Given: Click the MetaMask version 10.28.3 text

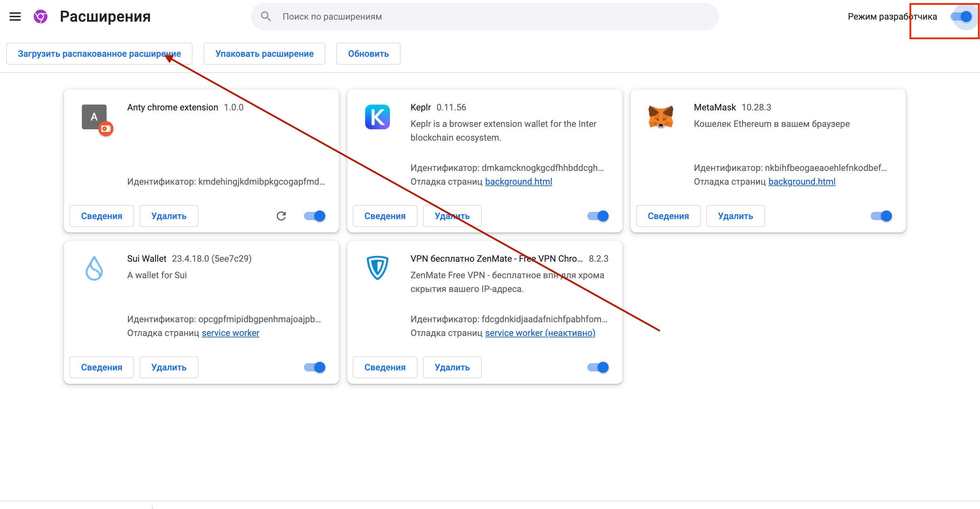Looking at the screenshot, I should tap(756, 107).
